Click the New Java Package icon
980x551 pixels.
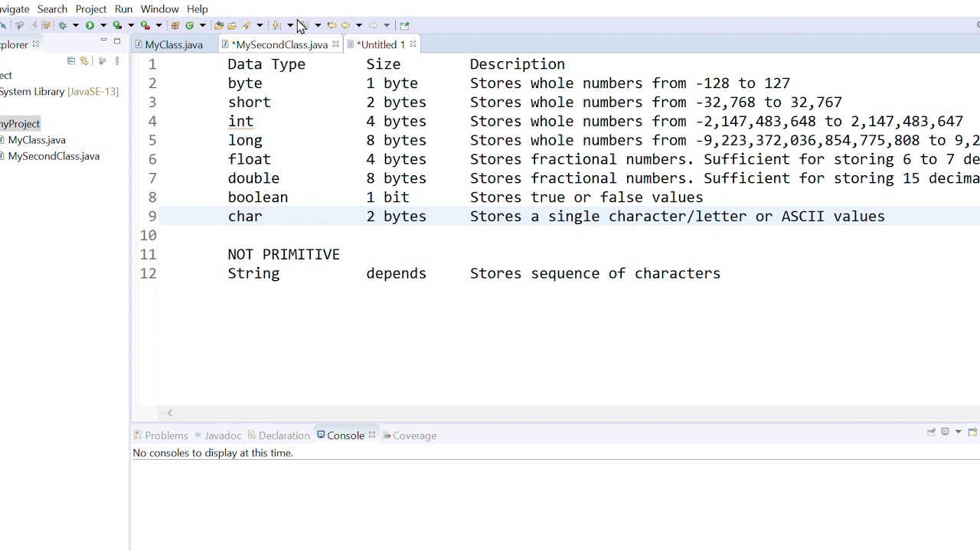[x=175, y=25]
